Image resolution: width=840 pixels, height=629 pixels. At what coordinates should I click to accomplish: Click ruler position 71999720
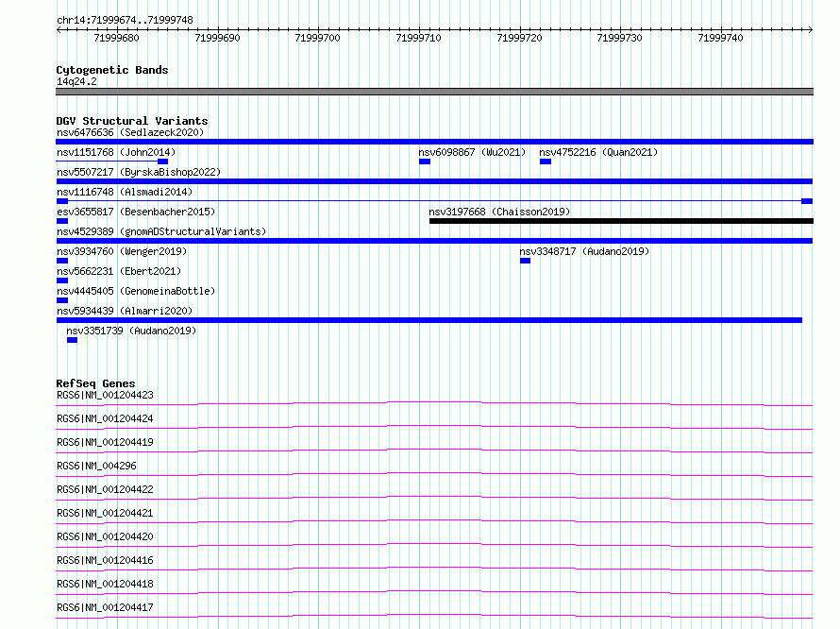tap(519, 38)
